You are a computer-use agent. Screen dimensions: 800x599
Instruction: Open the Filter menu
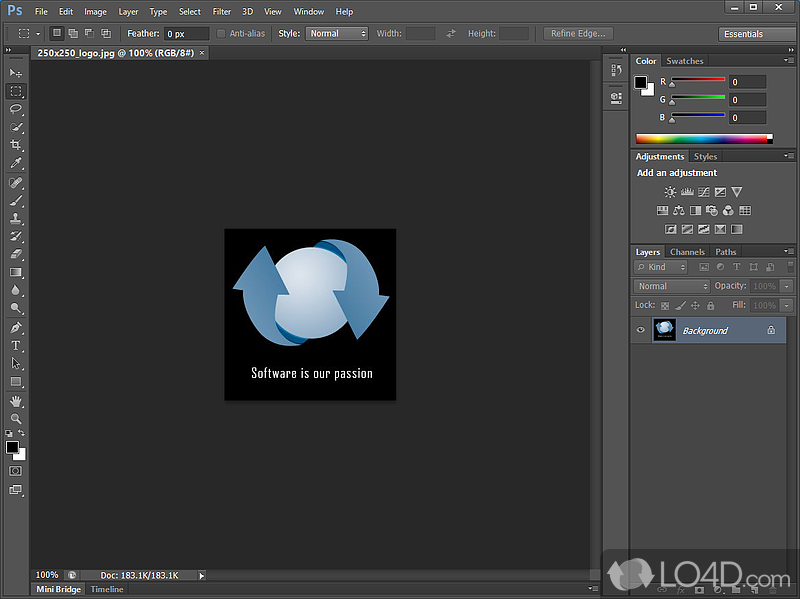221,11
